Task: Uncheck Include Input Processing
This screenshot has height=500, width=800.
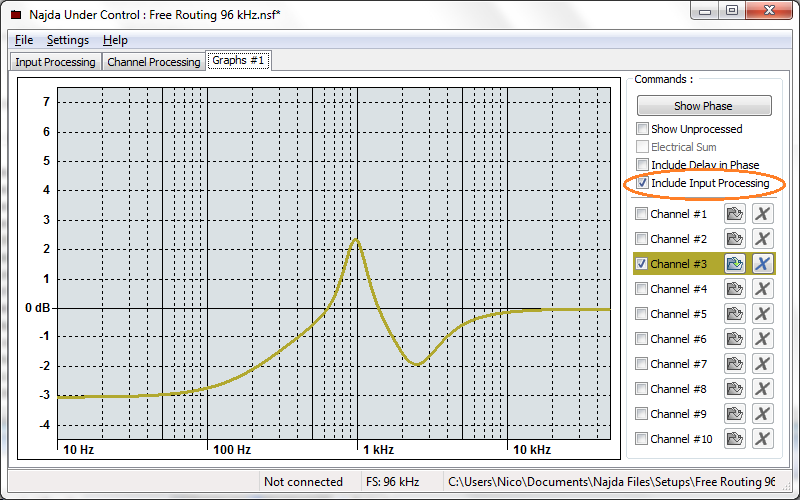Action: pyautogui.click(x=642, y=183)
